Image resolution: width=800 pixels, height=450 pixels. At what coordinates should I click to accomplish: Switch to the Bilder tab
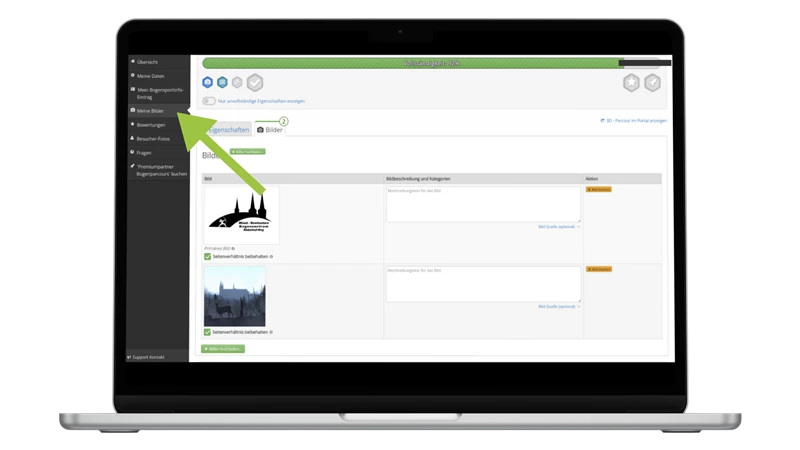click(x=270, y=130)
